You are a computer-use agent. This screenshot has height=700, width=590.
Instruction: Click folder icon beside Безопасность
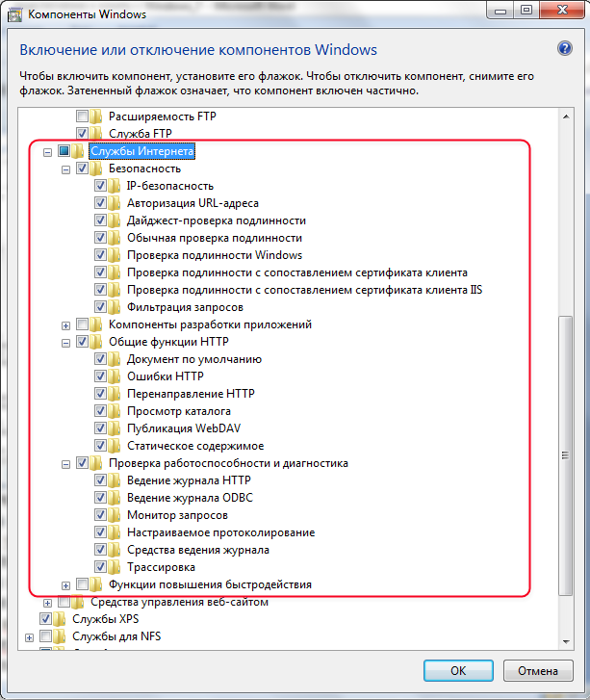click(96, 169)
